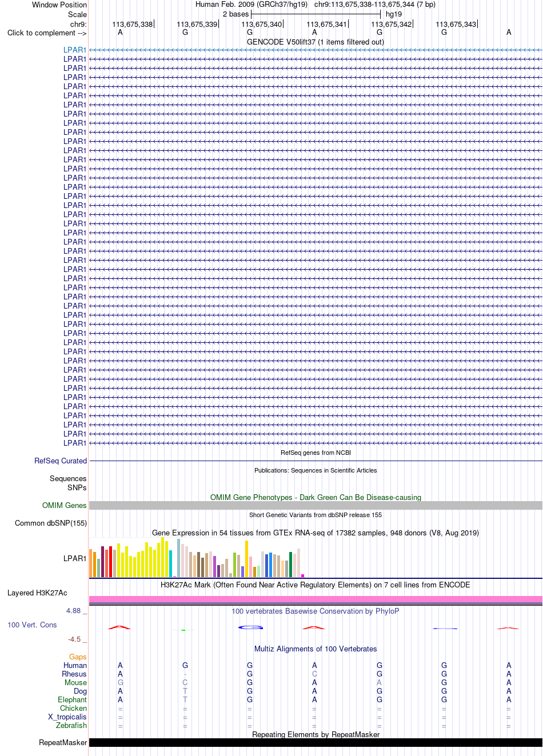The image size is (543, 756).
Task: Click the black RepeatMasker bar
Action: point(316,743)
